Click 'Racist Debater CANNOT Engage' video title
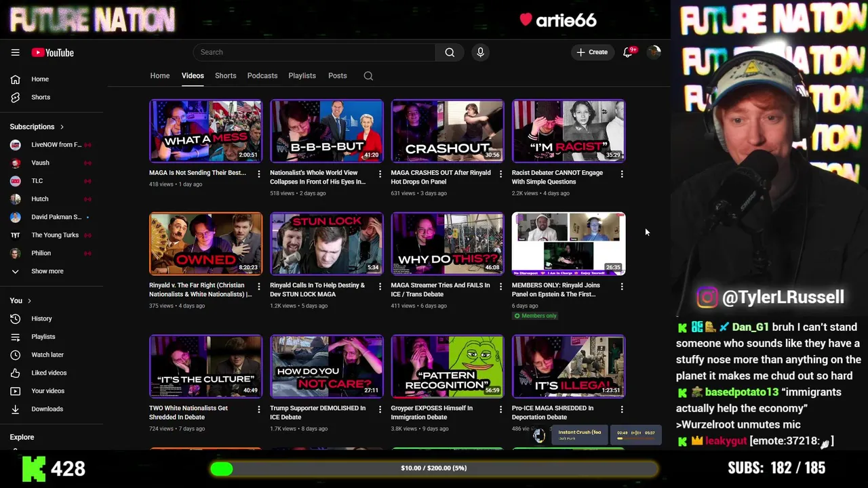The height and width of the screenshot is (488, 868). click(557, 178)
